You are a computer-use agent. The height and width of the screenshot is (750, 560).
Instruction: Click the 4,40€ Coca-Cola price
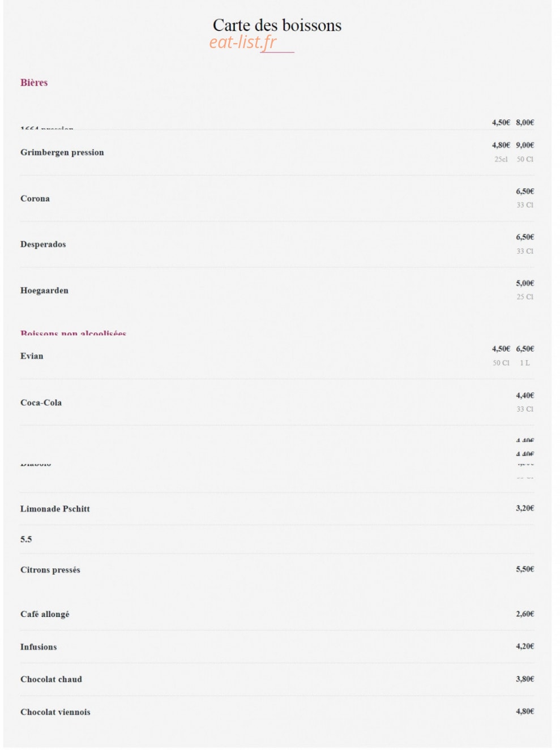525,396
